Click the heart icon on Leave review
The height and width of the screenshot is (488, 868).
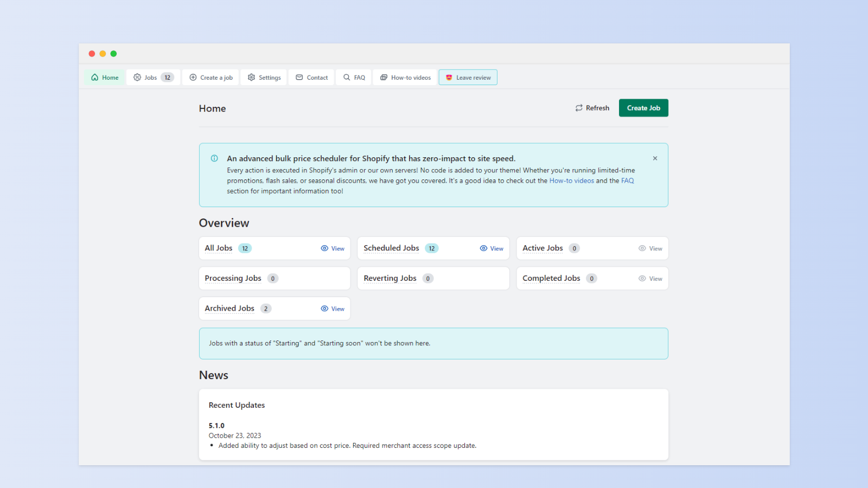point(449,77)
